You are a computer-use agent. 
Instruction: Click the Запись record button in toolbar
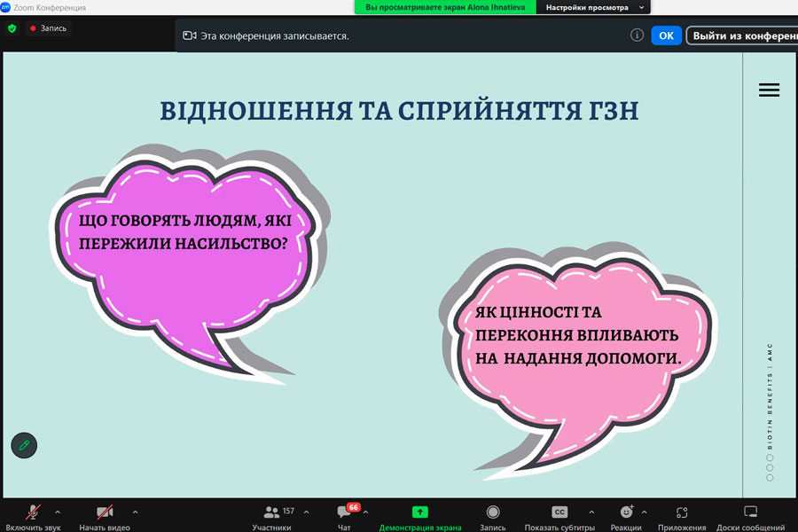click(x=493, y=518)
